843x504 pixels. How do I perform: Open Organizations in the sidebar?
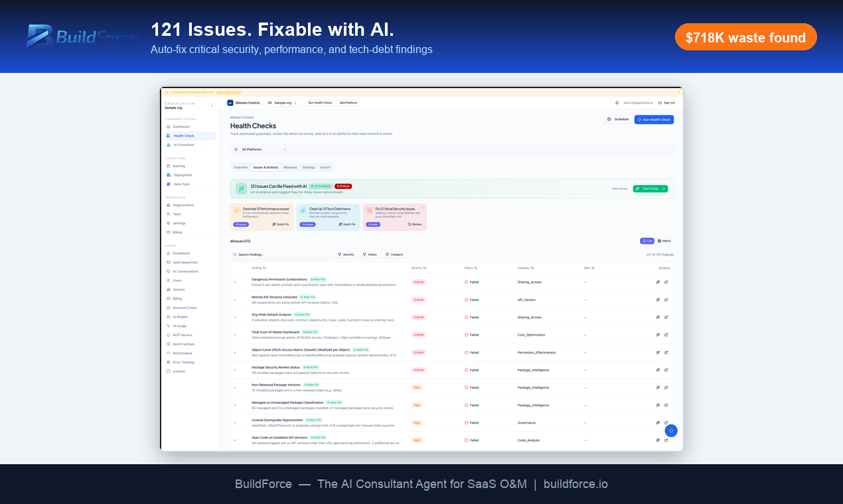coord(183,205)
